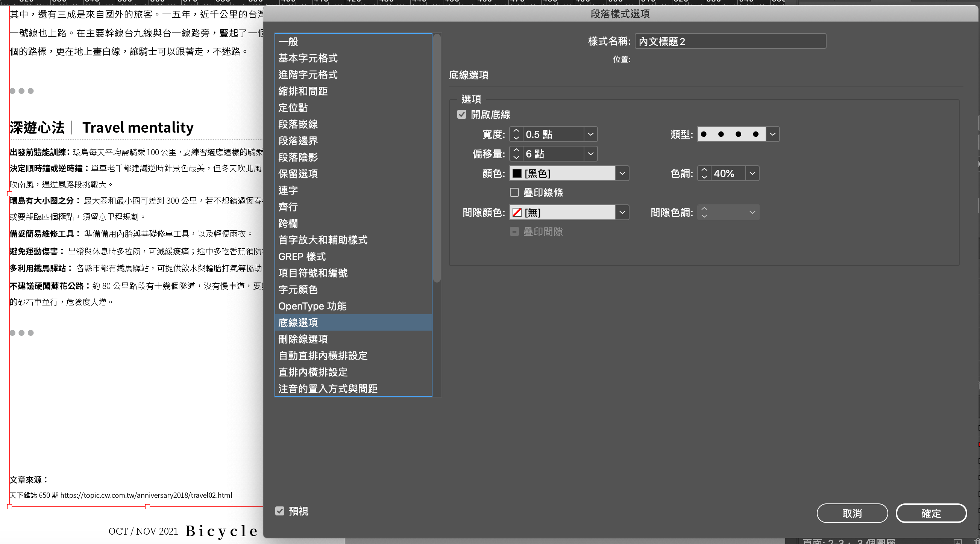Image resolution: width=980 pixels, height=544 pixels.
Task: Click the gap tint stepper arrows
Action: [x=704, y=213]
